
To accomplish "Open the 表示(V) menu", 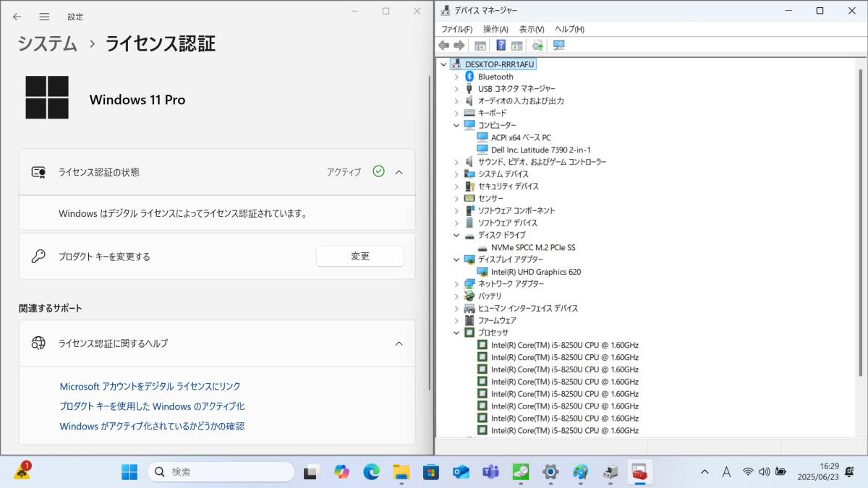I will [532, 29].
